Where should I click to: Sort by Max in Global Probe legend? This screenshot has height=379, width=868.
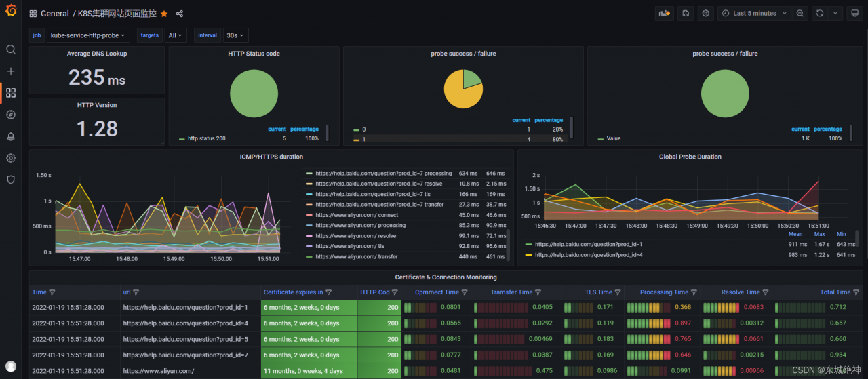pos(820,234)
